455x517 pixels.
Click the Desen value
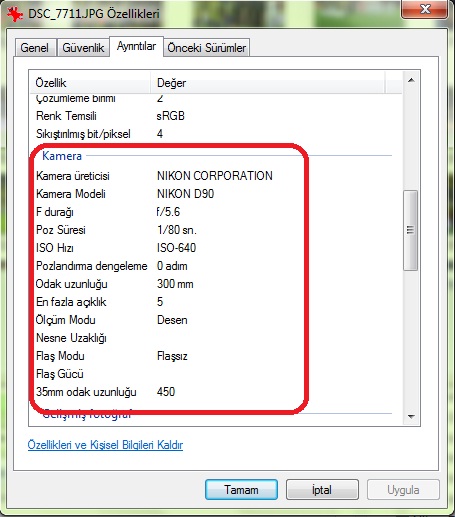[x=172, y=320]
